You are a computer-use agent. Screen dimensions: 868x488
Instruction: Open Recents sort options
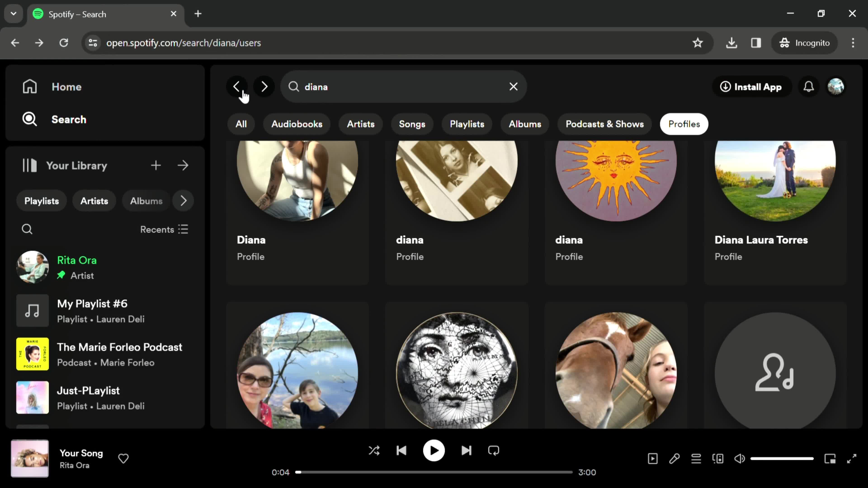[164, 229]
